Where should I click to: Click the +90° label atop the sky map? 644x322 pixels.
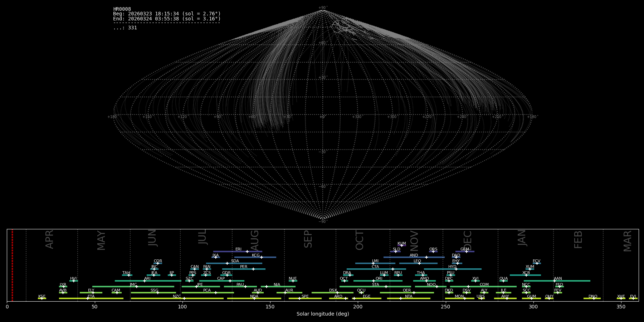[x=323, y=8]
